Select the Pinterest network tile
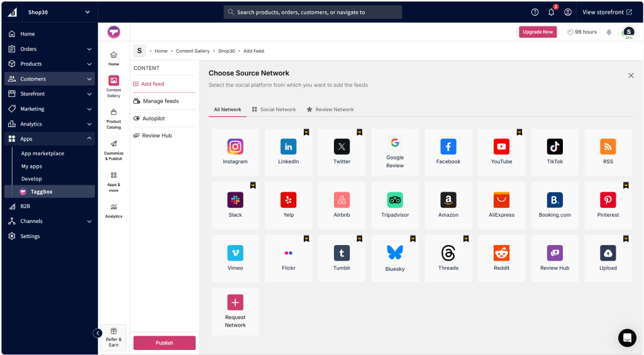Screen dimensions: 644x355 pos(608,205)
